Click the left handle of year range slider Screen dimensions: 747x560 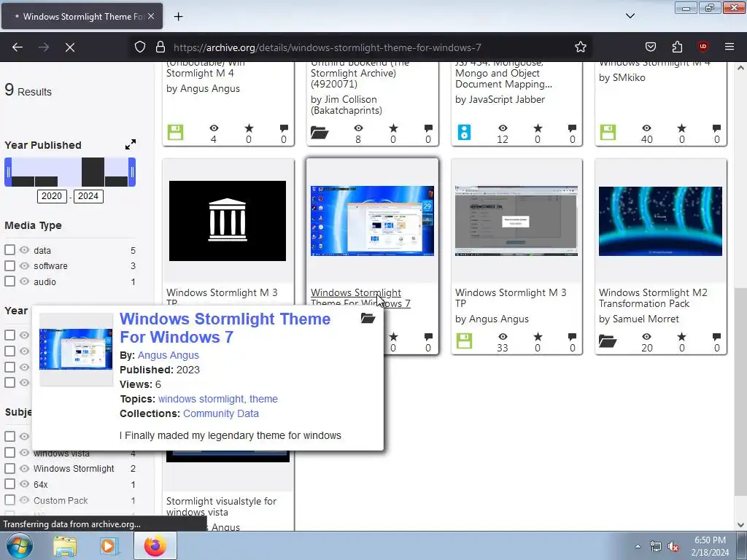click(x=8, y=172)
